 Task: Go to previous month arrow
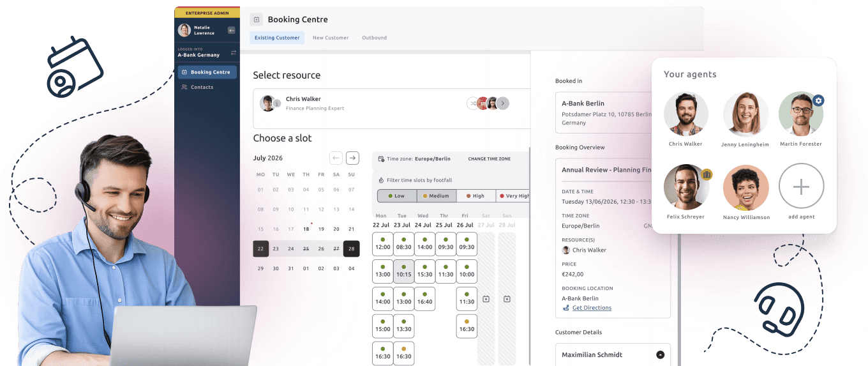tap(336, 158)
